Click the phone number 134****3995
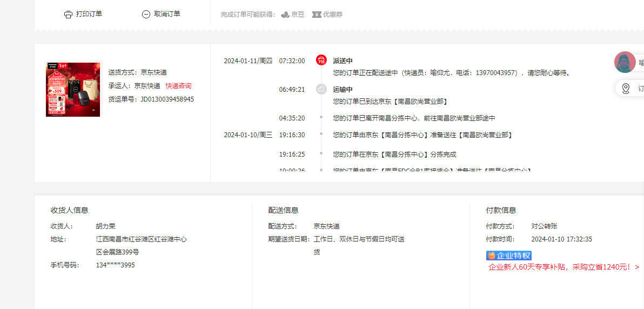The height and width of the screenshot is (309, 644). [116, 265]
